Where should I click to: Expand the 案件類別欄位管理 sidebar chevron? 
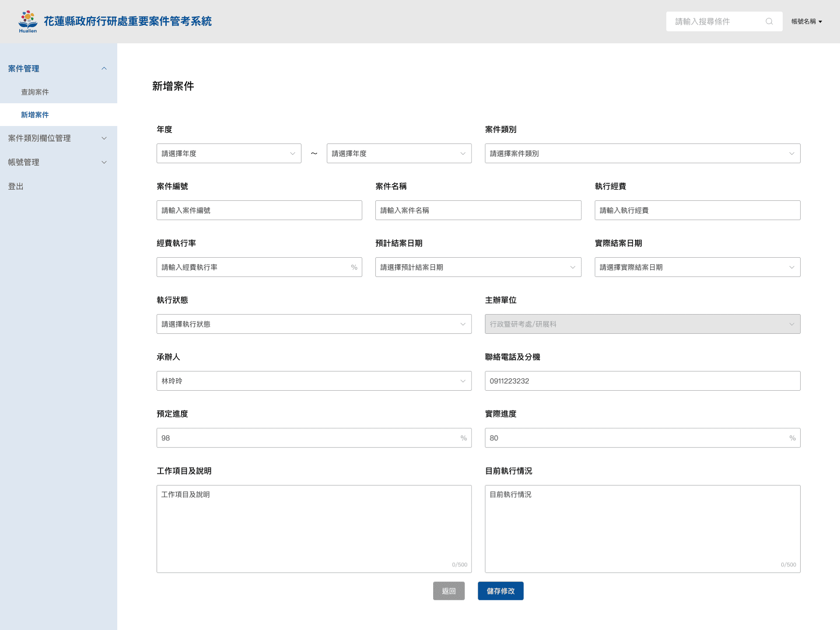(104, 138)
